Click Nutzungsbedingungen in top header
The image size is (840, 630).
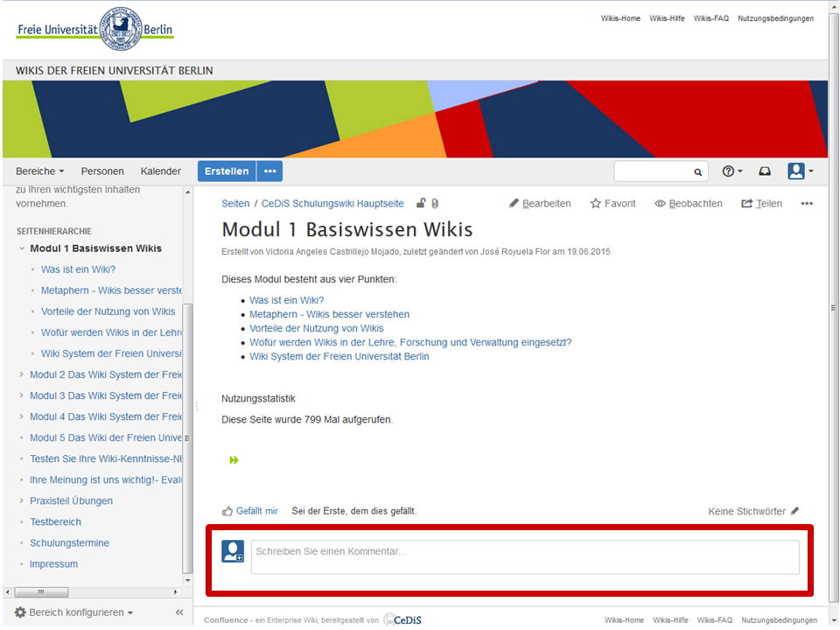coord(776,18)
